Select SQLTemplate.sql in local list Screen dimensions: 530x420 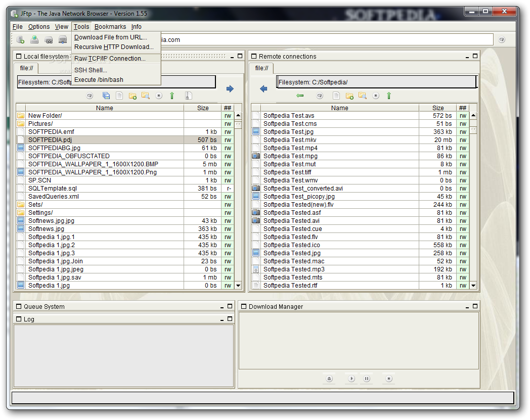click(124, 189)
